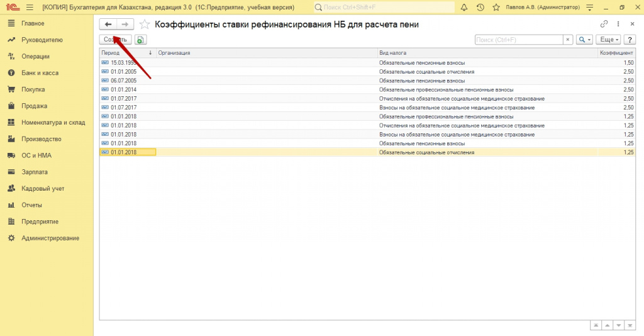Viewport: 644px width, 336px height.
Task: Click the Коэффициент column header
Action: tap(616, 53)
